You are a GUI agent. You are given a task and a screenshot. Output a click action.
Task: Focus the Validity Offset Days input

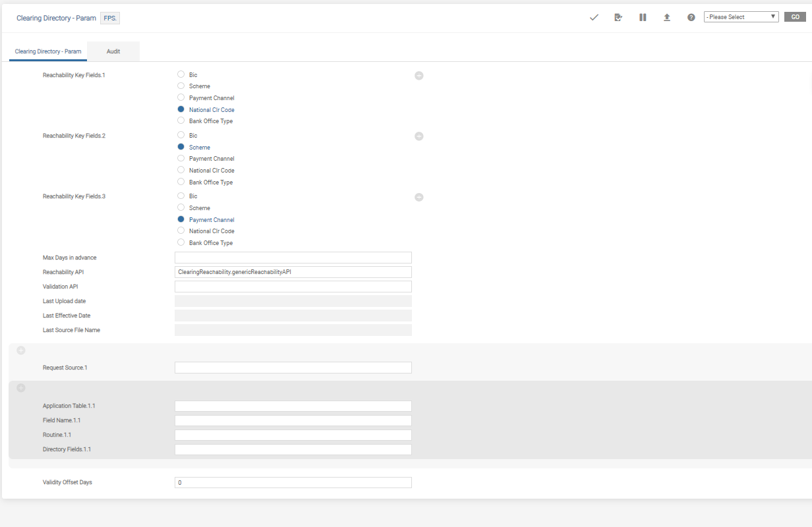click(x=293, y=483)
